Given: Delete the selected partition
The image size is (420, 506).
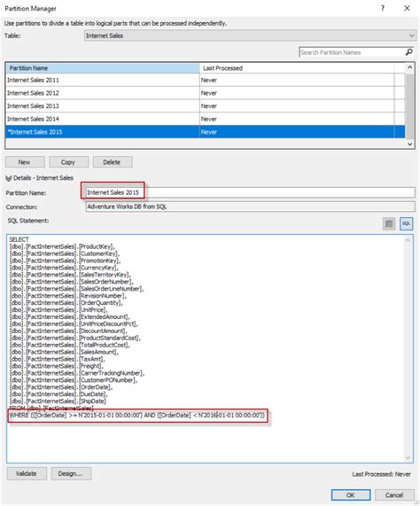Looking at the screenshot, I should coord(113,162).
